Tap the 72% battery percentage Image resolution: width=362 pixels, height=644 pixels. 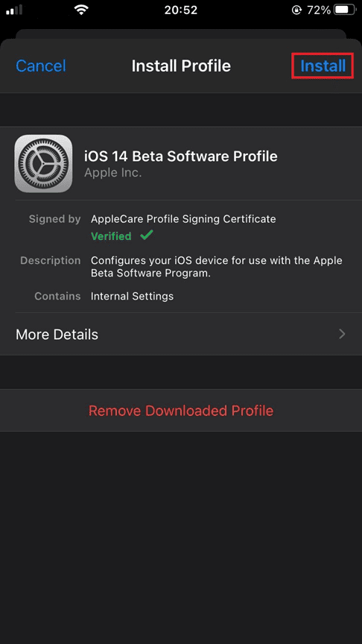(x=319, y=10)
